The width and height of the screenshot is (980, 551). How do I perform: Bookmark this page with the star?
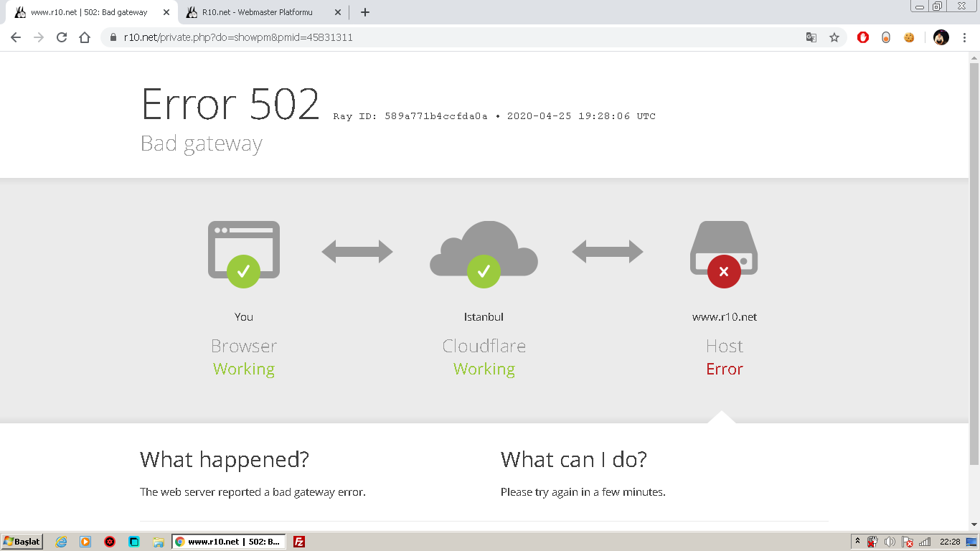pyautogui.click(x=834, y=37)
